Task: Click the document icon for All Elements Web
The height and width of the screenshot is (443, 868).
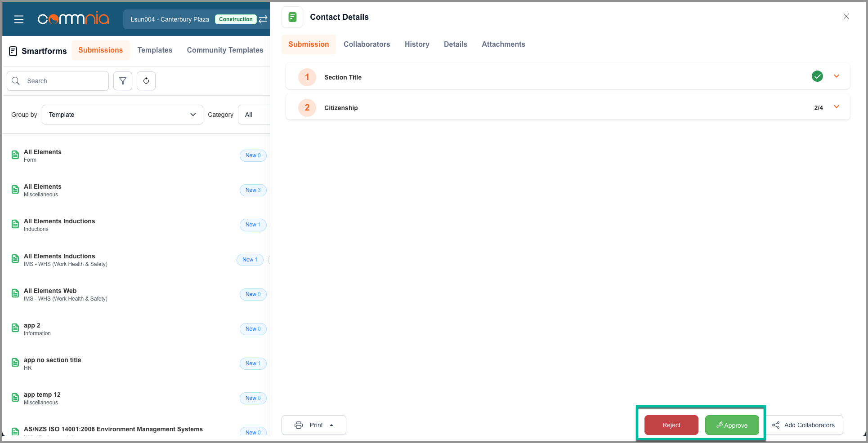Action: pos(15,293)
